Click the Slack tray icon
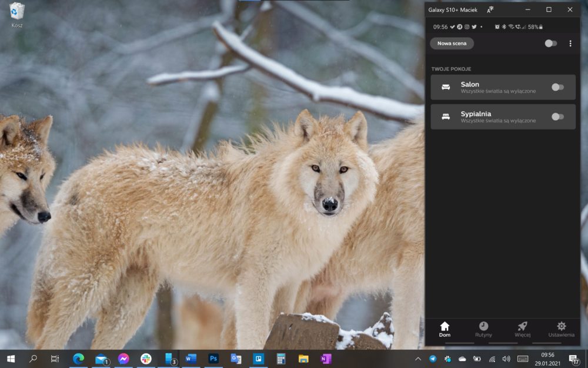The image size is (588, 368). point(447,359)
